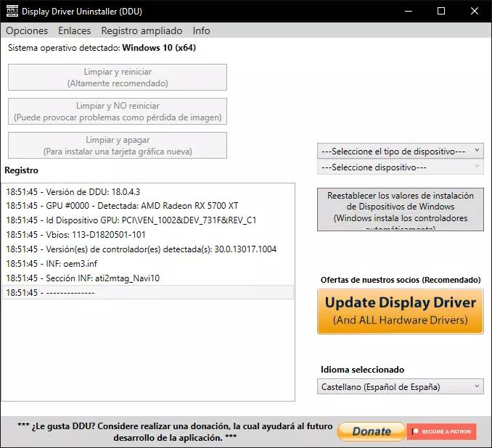This screenshot has width=492, height=448.
Task: Expand the Seleccione el tipo de dispositivo dropdown
Action: [x=400, y=151]
